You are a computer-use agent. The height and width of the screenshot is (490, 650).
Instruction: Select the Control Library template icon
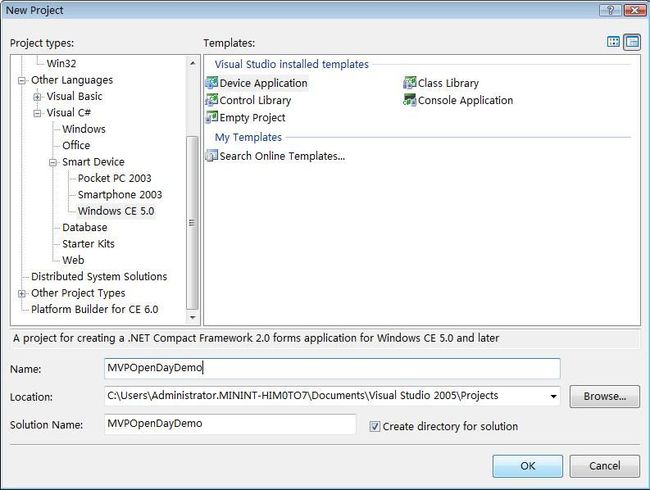click(x=211, y=100)
